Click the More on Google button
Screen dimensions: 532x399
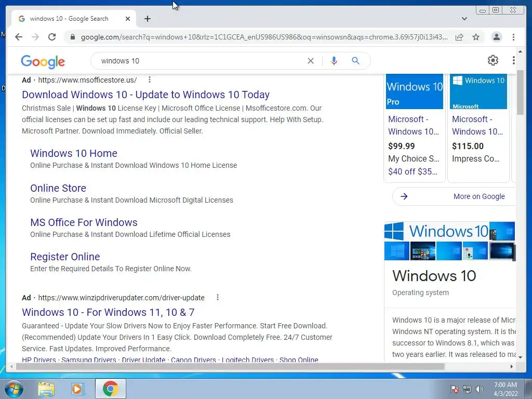pyautogui.click(x=454, y=196)
